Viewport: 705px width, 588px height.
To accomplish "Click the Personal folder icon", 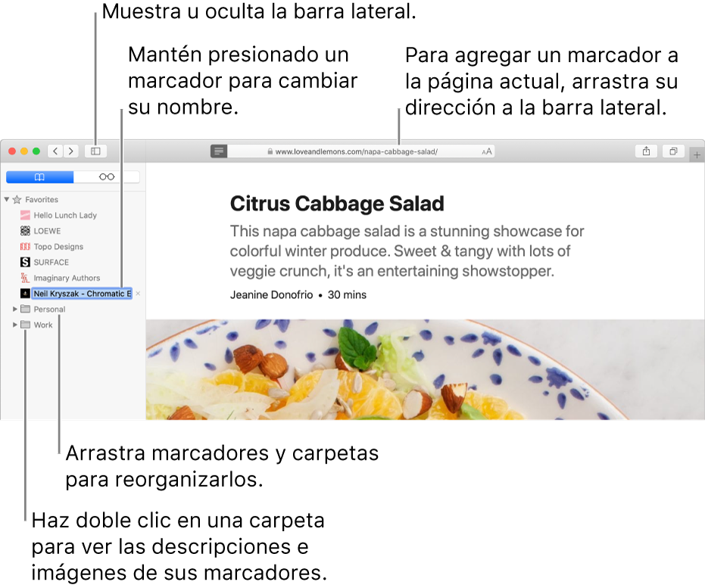I will click(26, 309).
